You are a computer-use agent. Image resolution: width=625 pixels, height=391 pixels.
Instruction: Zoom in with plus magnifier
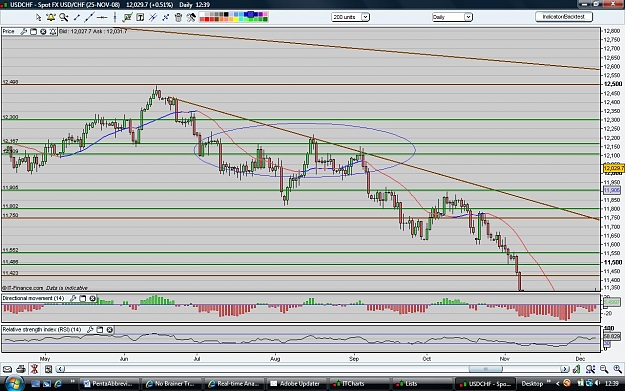tap(617, 369)
